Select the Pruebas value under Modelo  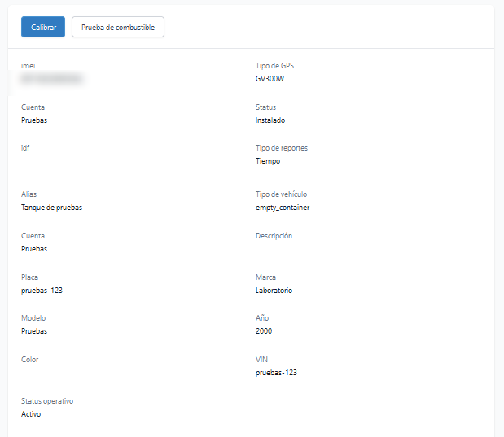[34, 331]
